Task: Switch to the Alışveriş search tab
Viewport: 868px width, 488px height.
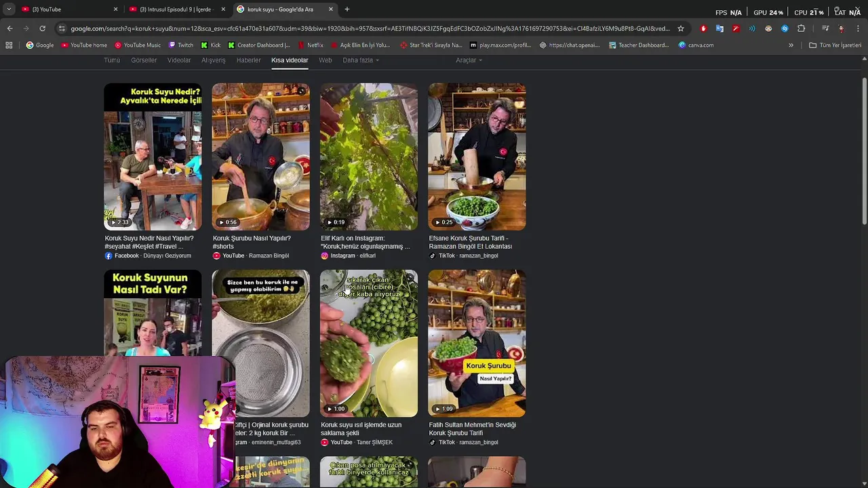Action: tap(213, 60)
